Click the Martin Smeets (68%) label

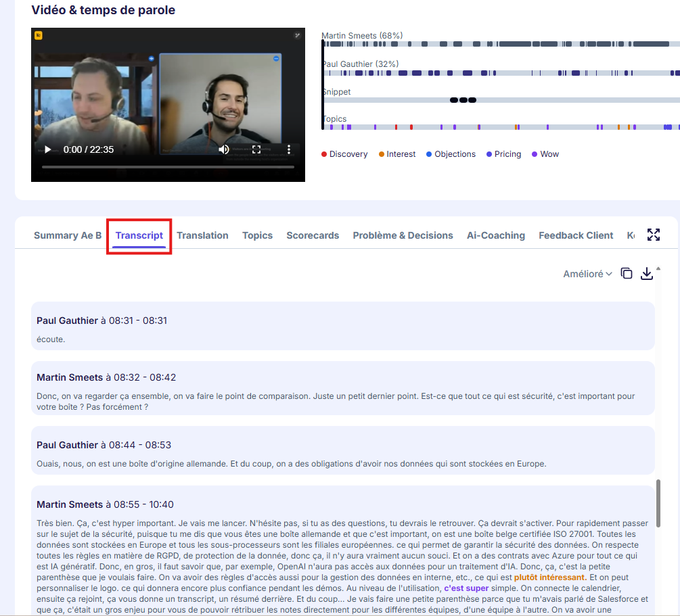[x=362, y=36]
